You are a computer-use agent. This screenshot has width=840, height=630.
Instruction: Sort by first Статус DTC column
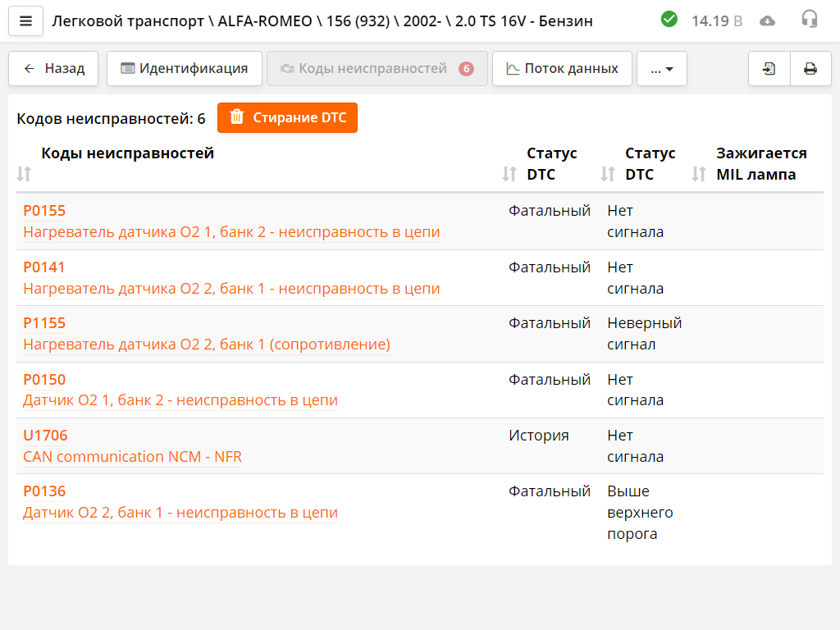tap(509, 174)
